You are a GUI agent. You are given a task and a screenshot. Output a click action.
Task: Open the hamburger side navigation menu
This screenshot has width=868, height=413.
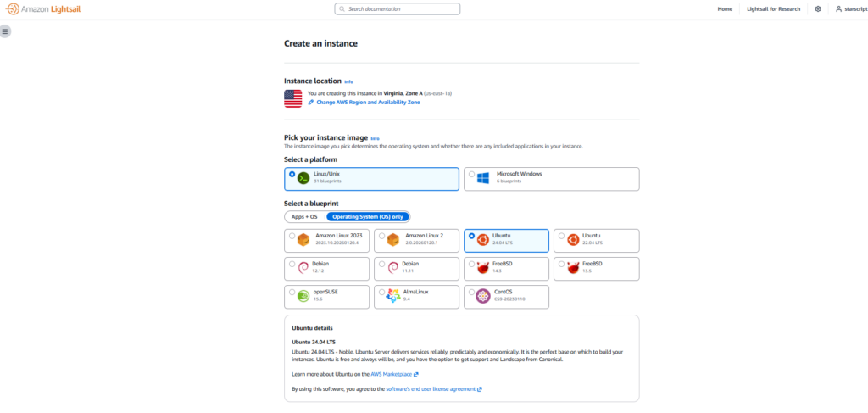(x=5, y=31)
